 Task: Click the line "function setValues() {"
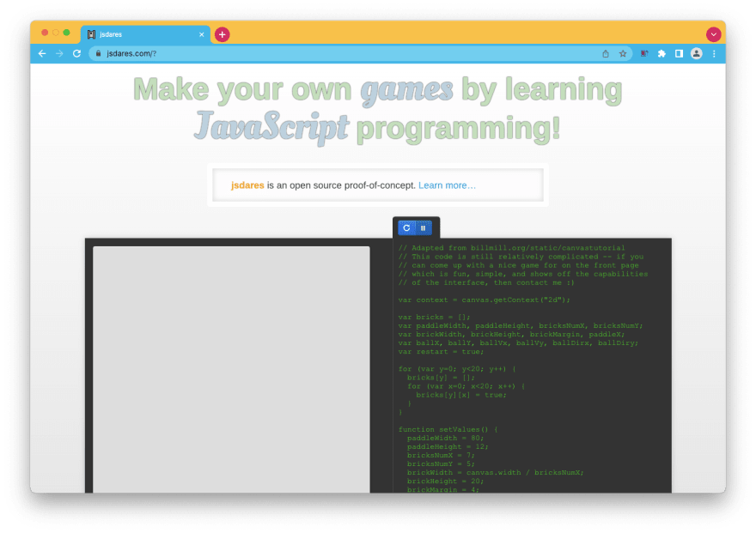point(448,429)
